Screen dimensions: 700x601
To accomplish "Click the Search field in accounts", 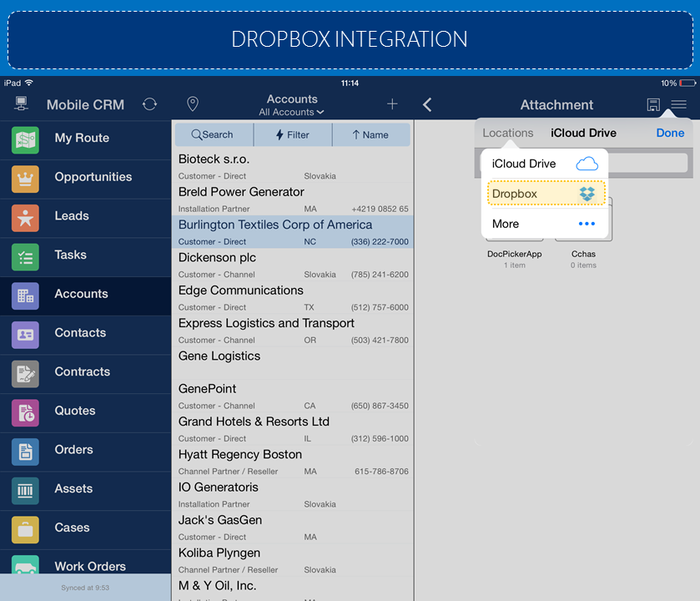I will [213, 134].
